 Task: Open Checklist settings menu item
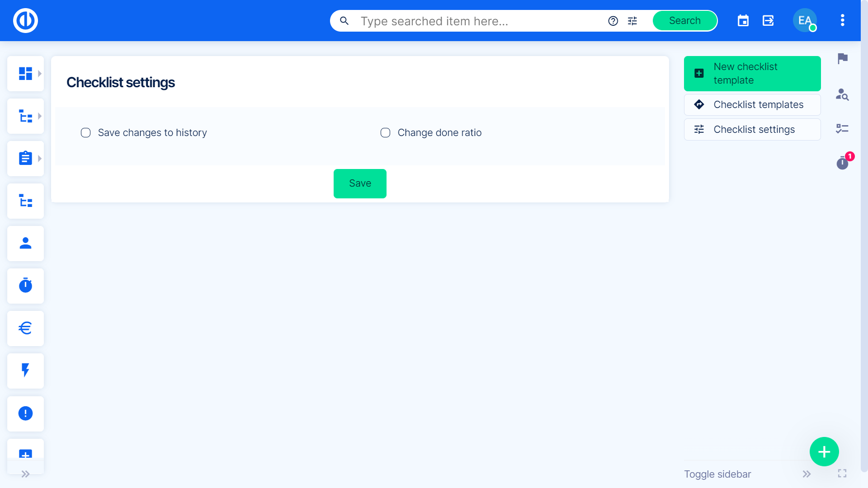coord(752,130)
